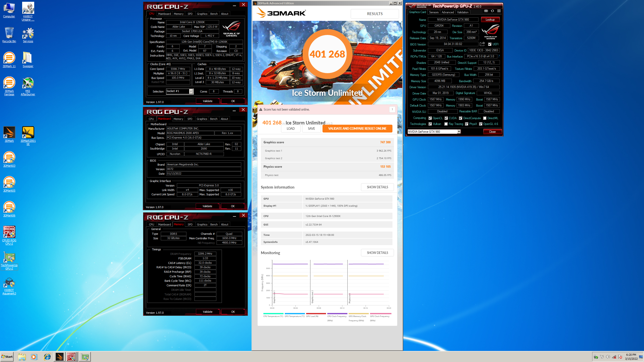Open the GPU-Z hamburger menu icon
The image size is (644, 362).
pyautogui.click(x=499, y=11)
